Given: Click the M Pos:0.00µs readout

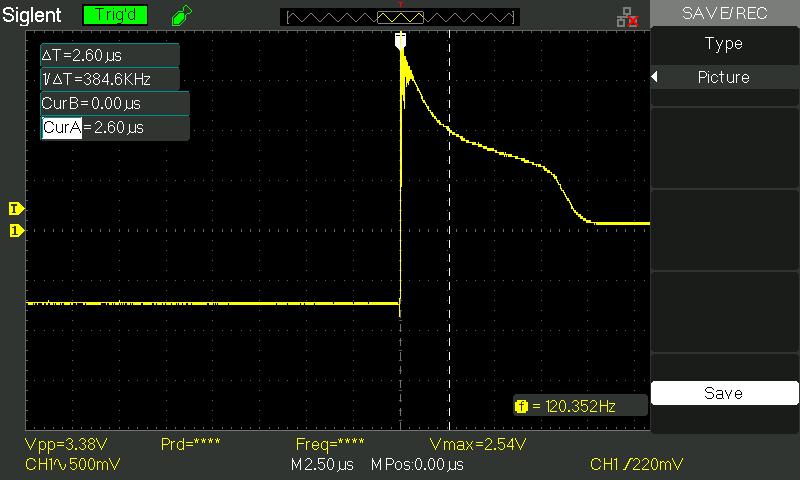Looking at the screenshot, I should pyautogui.click(x=417, y=465).
